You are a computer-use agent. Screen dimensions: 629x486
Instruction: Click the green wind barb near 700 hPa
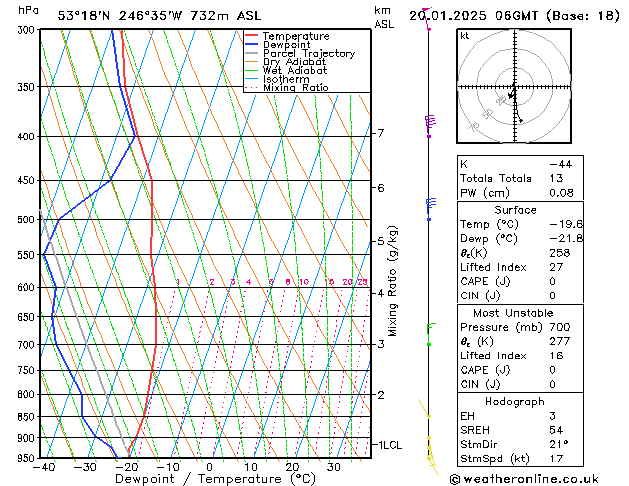[430, 334]
